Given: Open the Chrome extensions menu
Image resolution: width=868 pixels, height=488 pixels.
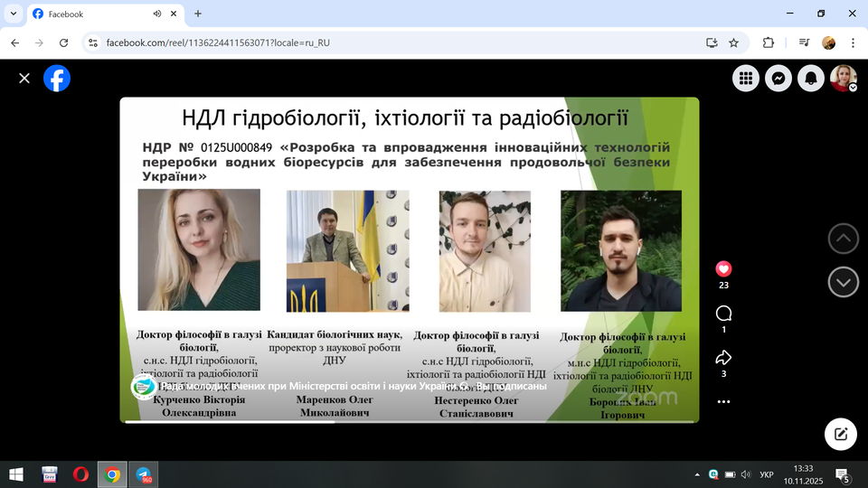Looking at the screenshot, I should tap(769, 42).
